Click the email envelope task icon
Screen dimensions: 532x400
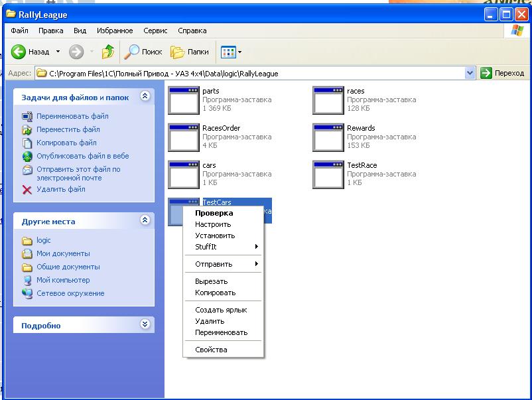tap(27, 170)
